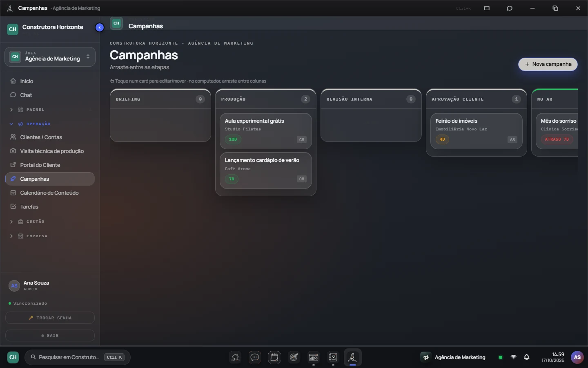
Task: Open the target icon app in the taskbar
Action: pos(294,357)
